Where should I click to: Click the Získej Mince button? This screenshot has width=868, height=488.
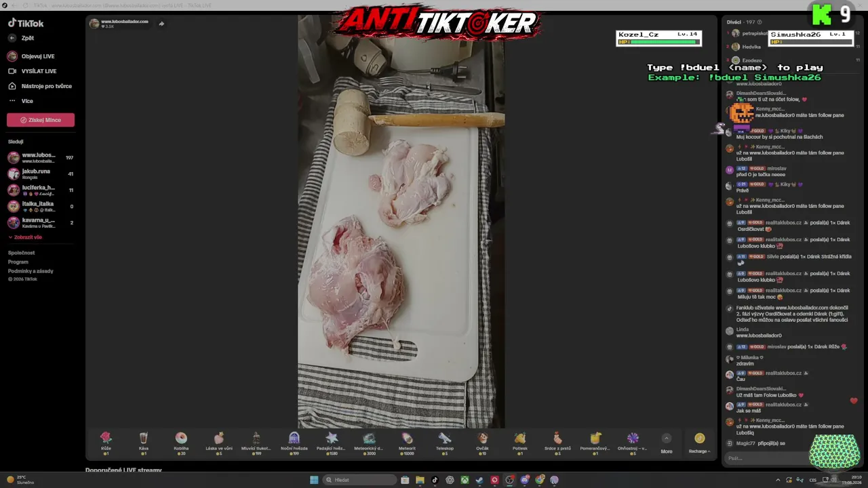pos(41,120)
